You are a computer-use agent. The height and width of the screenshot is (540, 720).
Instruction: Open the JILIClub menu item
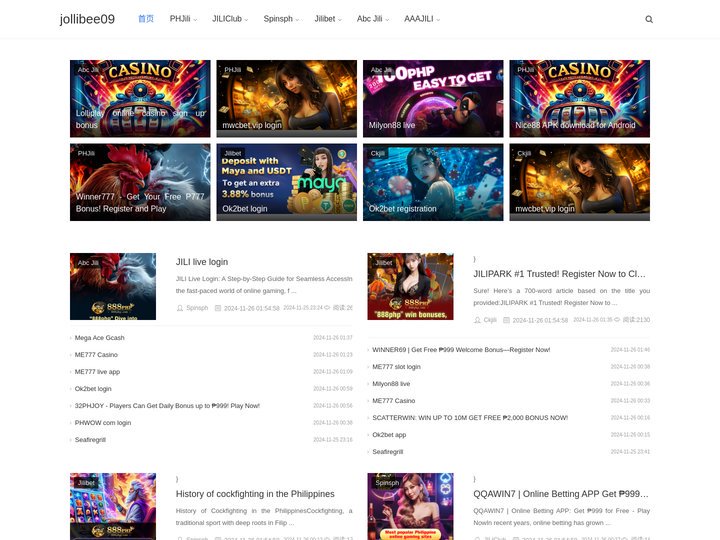227,19
